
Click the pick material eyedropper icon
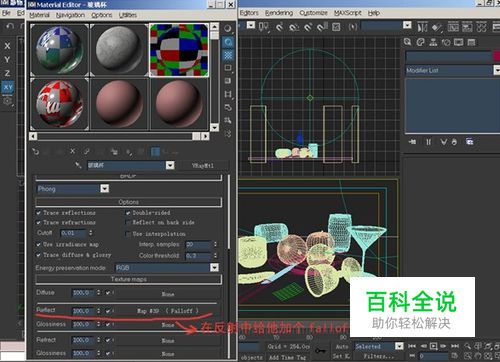[79, 165]
